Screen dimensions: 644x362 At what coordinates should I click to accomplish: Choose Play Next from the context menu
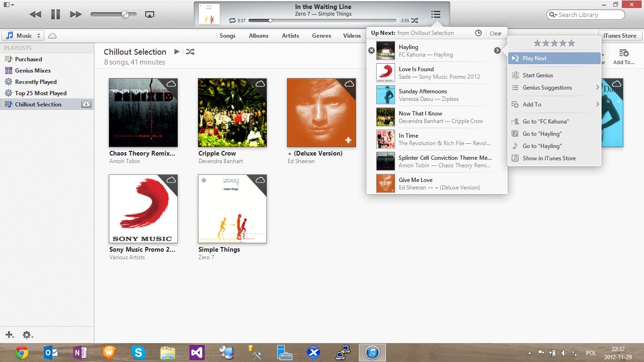click(554, 58)
